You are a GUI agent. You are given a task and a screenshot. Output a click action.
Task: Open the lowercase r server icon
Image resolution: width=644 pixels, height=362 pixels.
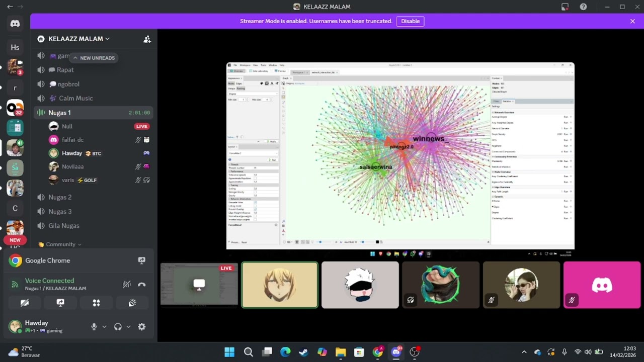click(15, 87)
